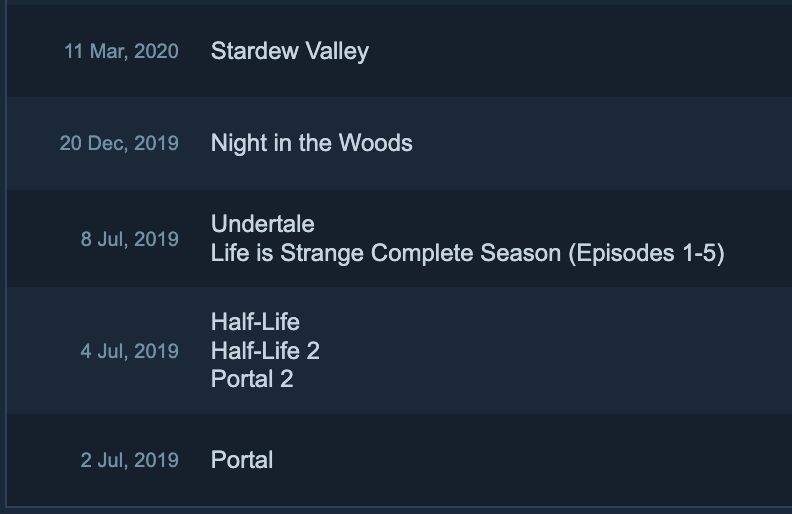
Task: Open Life is Strange Complete Season entry
Action: point(468,253)
